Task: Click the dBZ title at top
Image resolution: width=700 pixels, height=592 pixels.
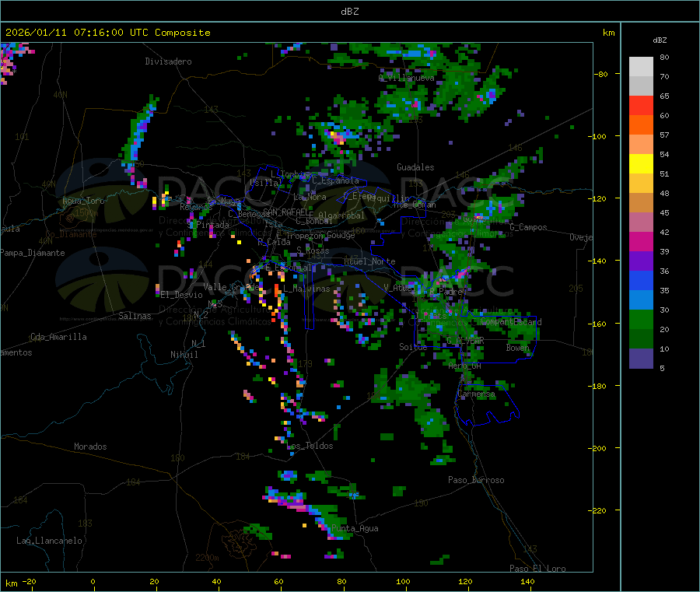Action: click(x=349, y=12)
